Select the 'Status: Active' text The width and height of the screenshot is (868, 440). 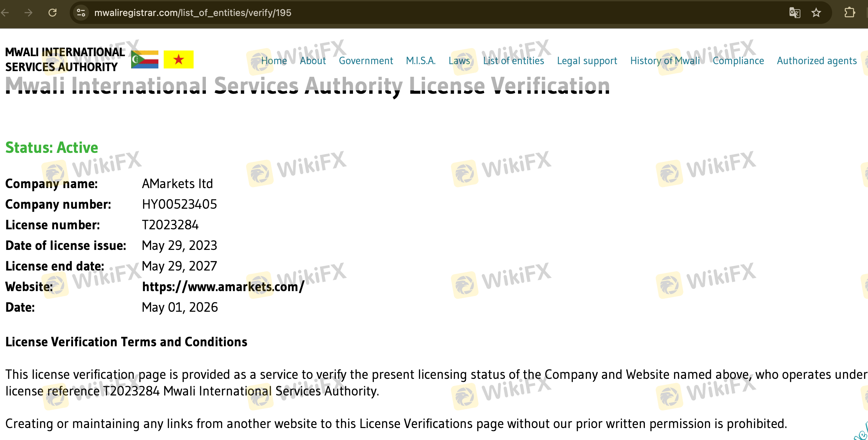[51, 148]
